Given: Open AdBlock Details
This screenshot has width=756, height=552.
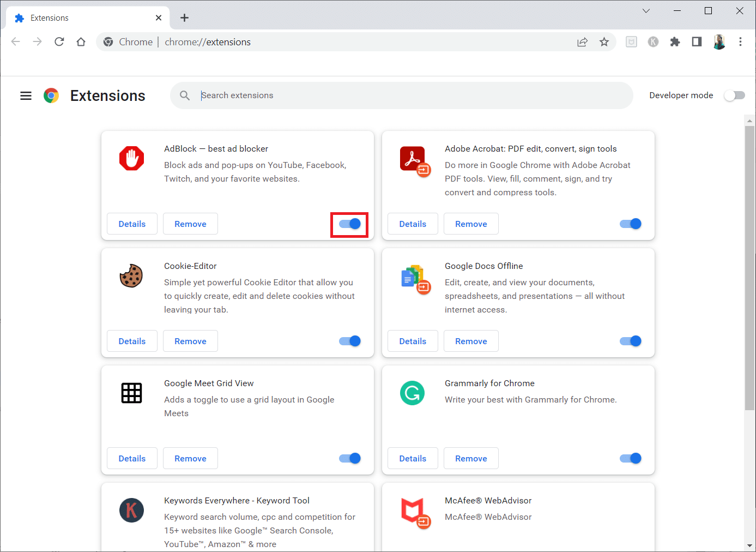Looking at the screenshot, I should (x=132, y=224).
